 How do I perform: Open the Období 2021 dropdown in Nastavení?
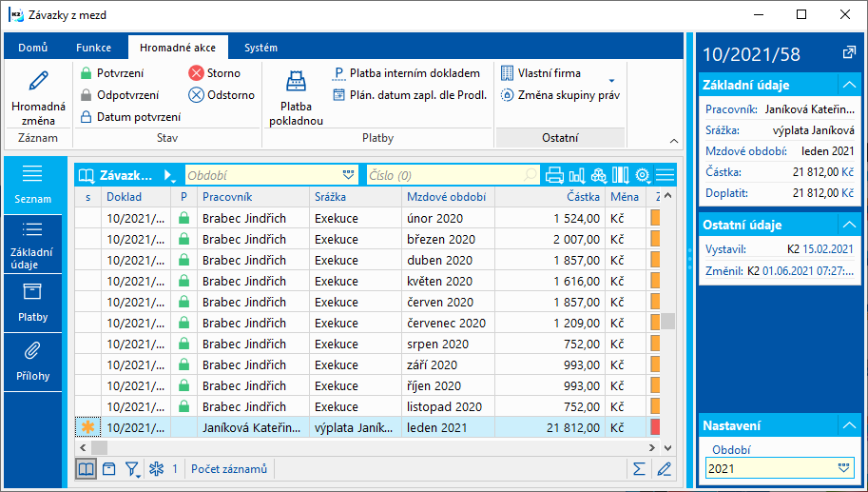(843, 469)
